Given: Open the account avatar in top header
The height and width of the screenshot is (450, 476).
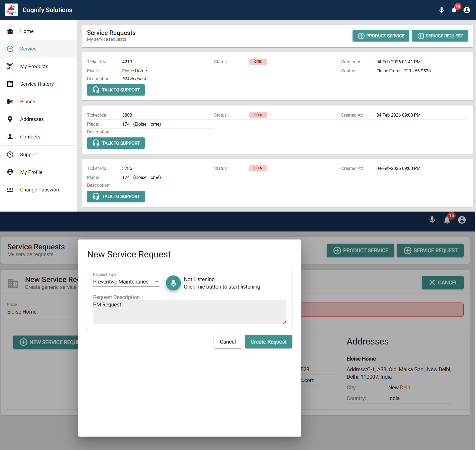Looking at the screenshot, I should tap(467, 10).
